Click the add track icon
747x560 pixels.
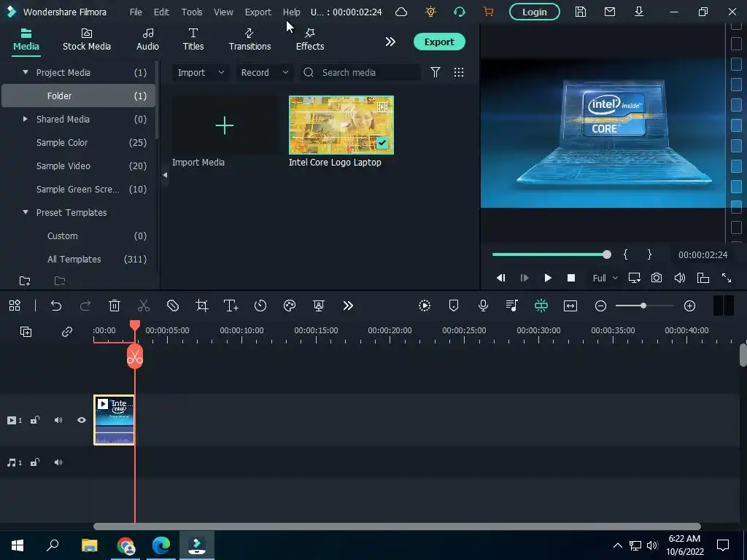click(26, 332)
